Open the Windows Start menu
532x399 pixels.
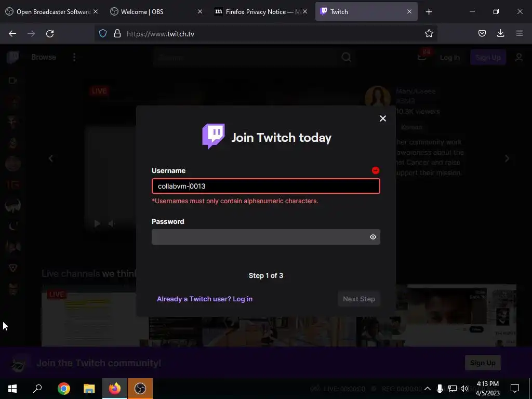12,389
